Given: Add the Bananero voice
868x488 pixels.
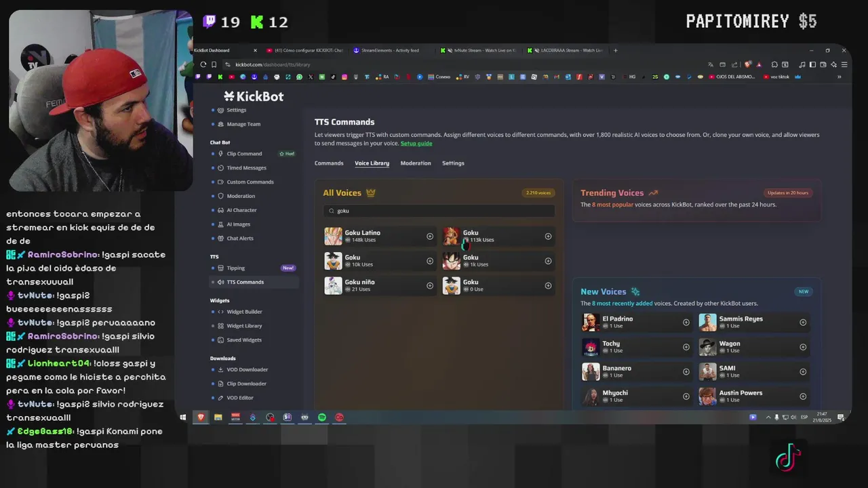Looking at the screenshot, I should pyautogui.click(x=686, y=371).
